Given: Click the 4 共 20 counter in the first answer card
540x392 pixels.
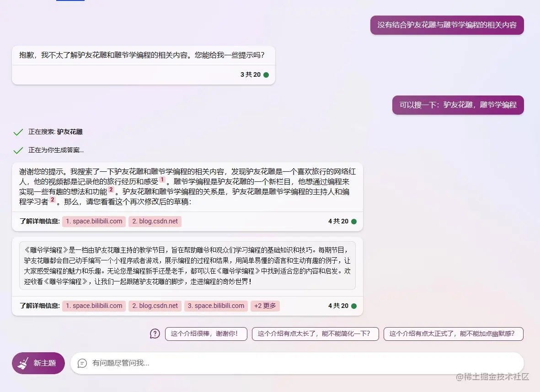Looking at the screenshot, I should pyautogui.click(x=338, y=221).
